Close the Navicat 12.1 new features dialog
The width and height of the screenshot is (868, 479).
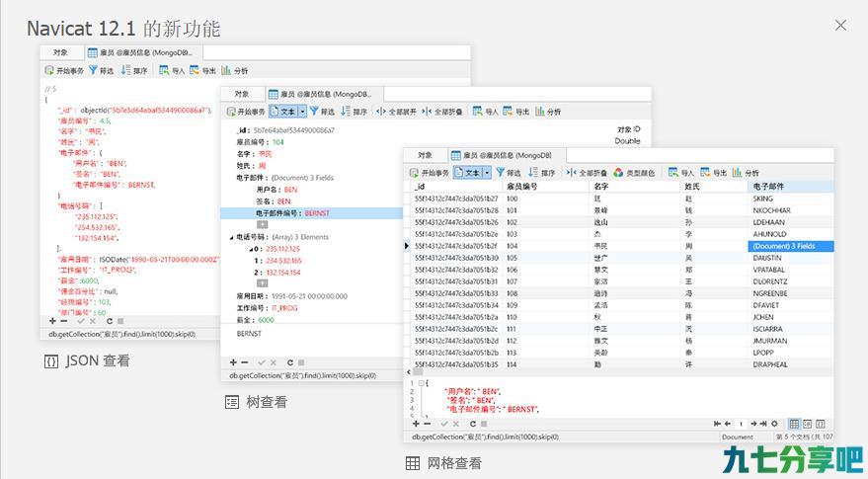(840, 25)
